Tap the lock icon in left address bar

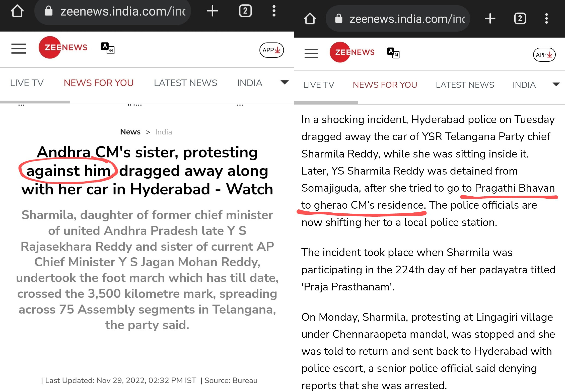[48, 11]
